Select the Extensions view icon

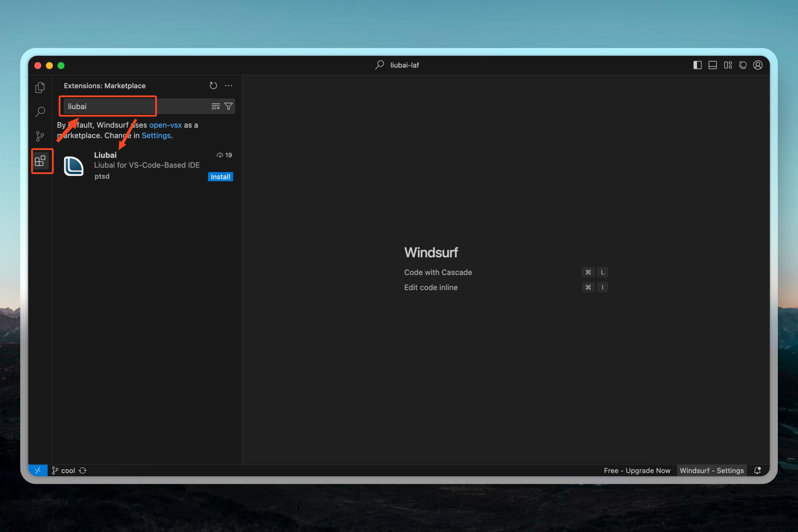click(x=40, y=161)
